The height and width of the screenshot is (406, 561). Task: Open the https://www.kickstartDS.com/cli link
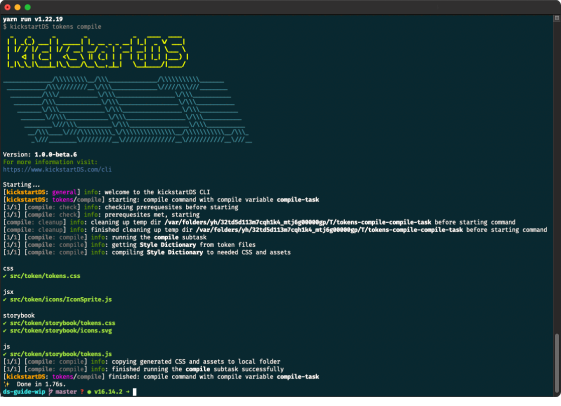(57, 170)
